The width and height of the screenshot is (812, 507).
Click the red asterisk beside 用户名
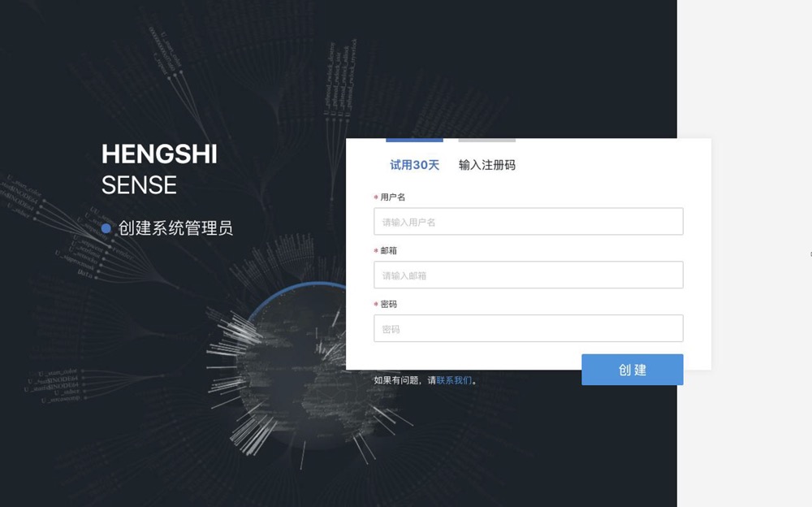point(376,197)
